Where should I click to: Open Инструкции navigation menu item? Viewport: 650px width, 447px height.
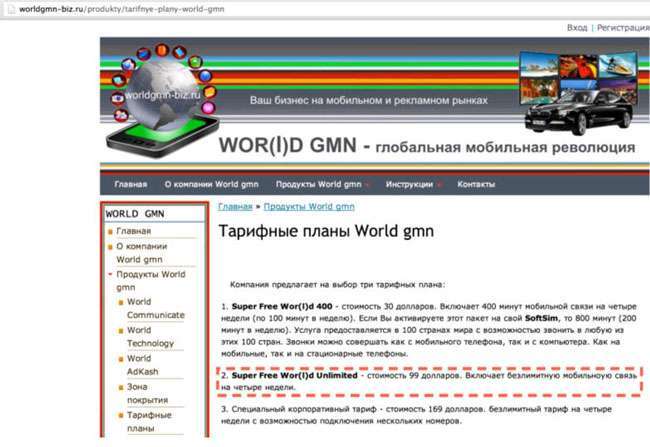(x=409, y=184)
